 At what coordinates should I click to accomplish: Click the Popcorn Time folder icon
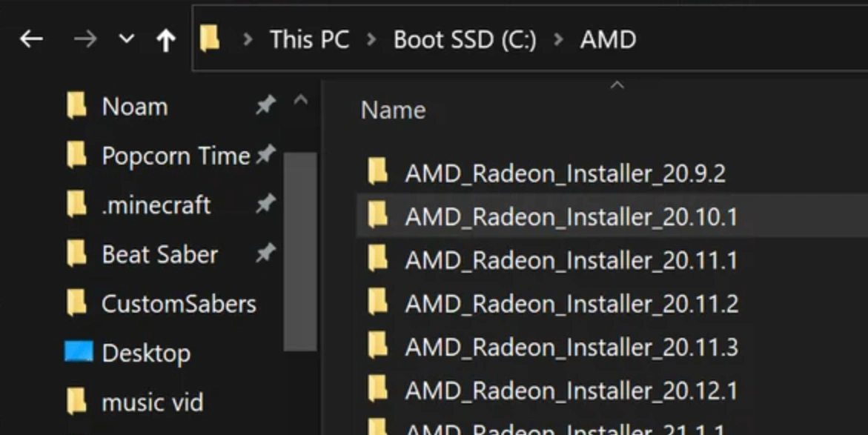click(x=76, y=154)
